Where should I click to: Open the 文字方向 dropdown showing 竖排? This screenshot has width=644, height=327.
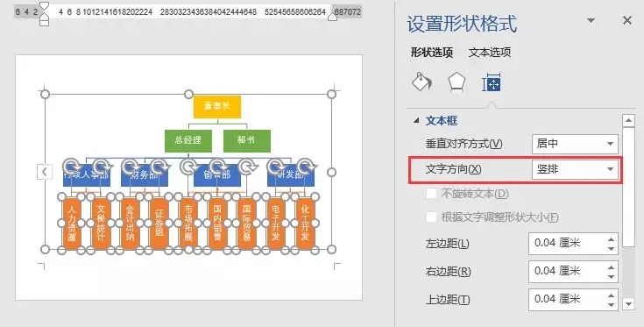tap(575, 169)
